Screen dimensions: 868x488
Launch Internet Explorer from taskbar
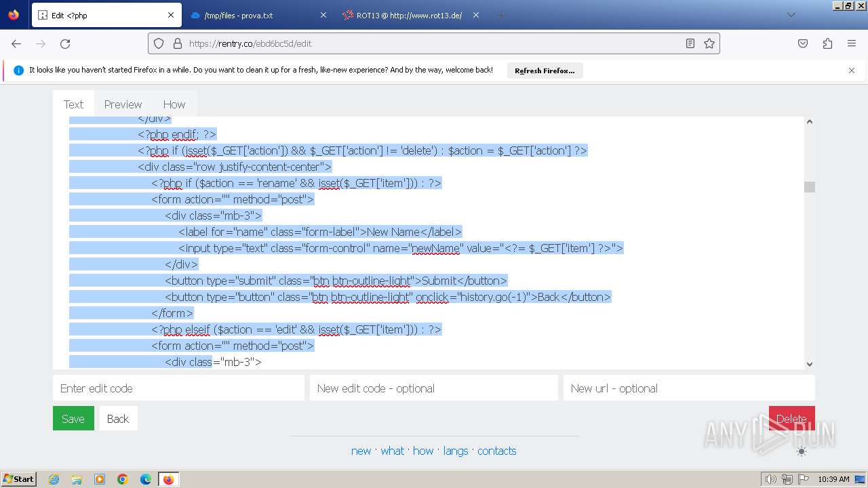point(54,479)
